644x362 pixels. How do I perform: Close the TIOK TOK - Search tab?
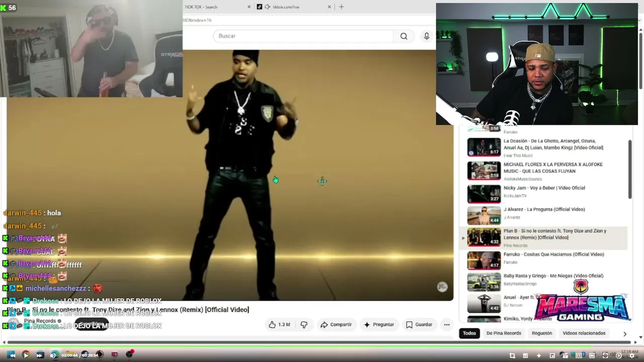[249, 7]
